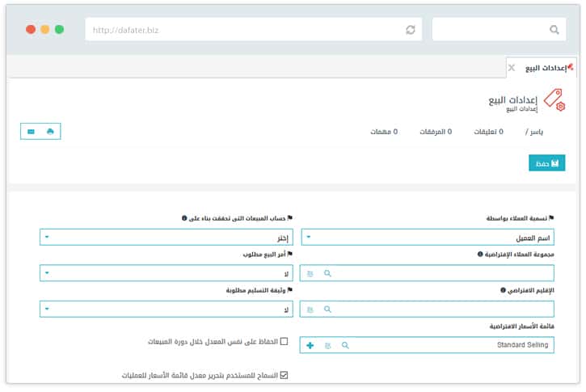Open default customer group list icon
The image size is (586, 392).
[310, 274]
